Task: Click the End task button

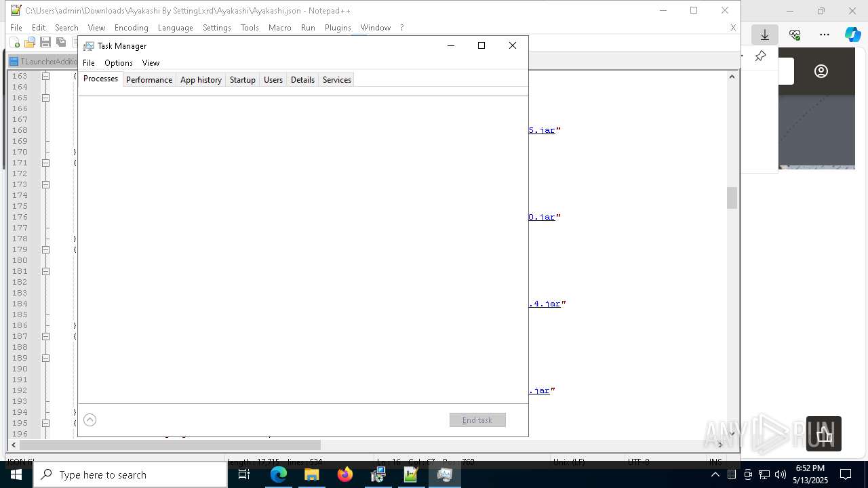Action: click(x=477, y=420)
